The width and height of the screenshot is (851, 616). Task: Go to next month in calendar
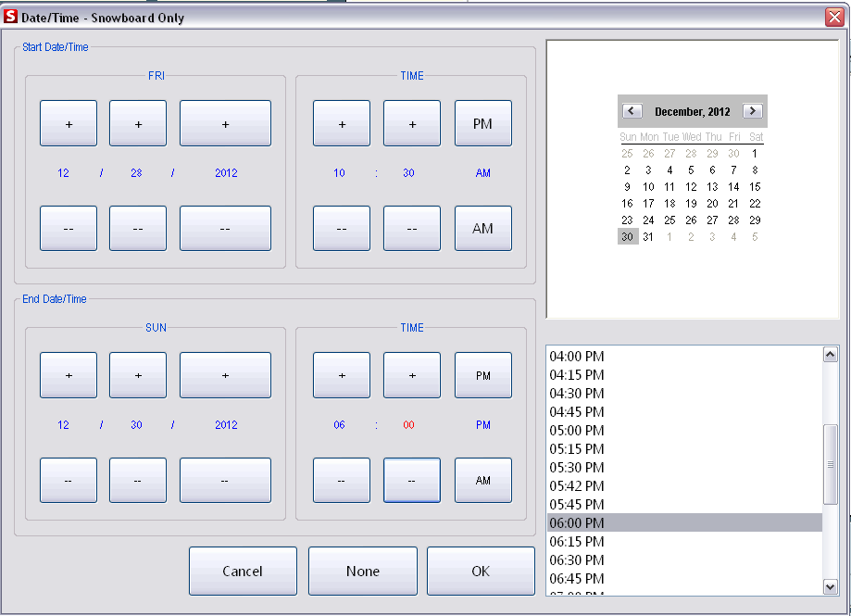coord(753,110)
